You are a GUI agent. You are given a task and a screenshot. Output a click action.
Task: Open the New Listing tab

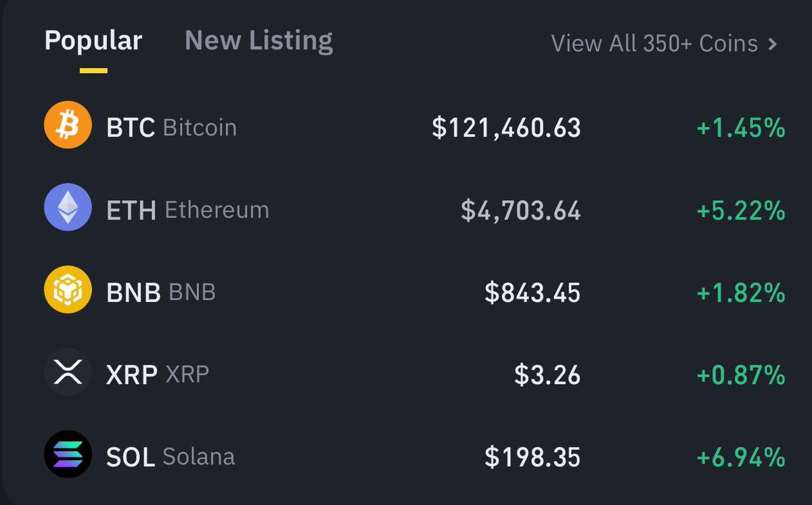point(258,42)
